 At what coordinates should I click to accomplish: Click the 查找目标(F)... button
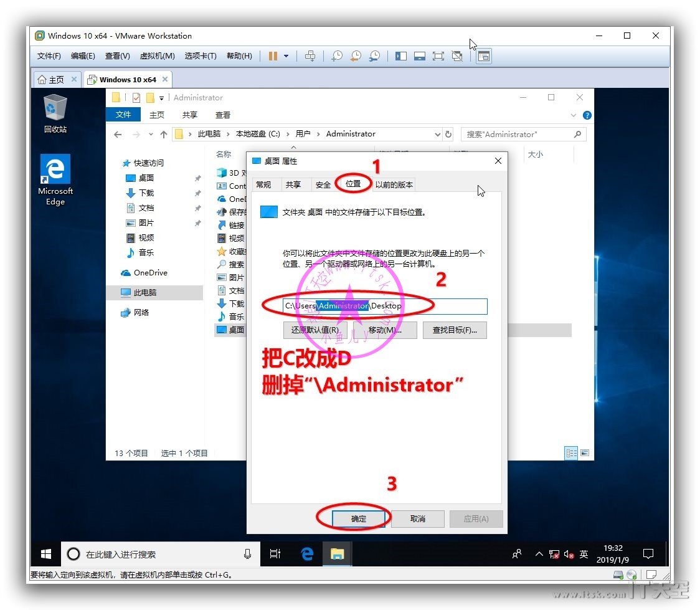coord(455,330)
